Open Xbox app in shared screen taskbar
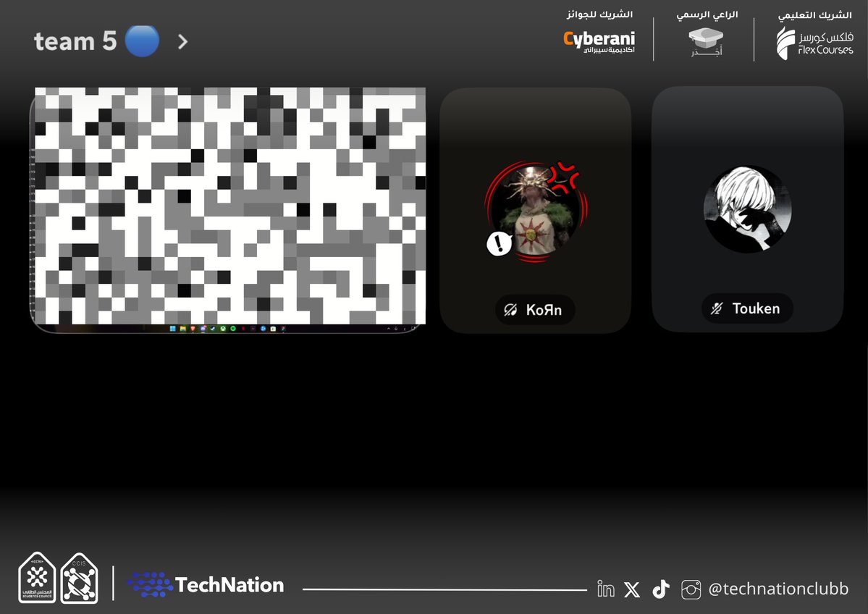868x614 pixels. 223,328
